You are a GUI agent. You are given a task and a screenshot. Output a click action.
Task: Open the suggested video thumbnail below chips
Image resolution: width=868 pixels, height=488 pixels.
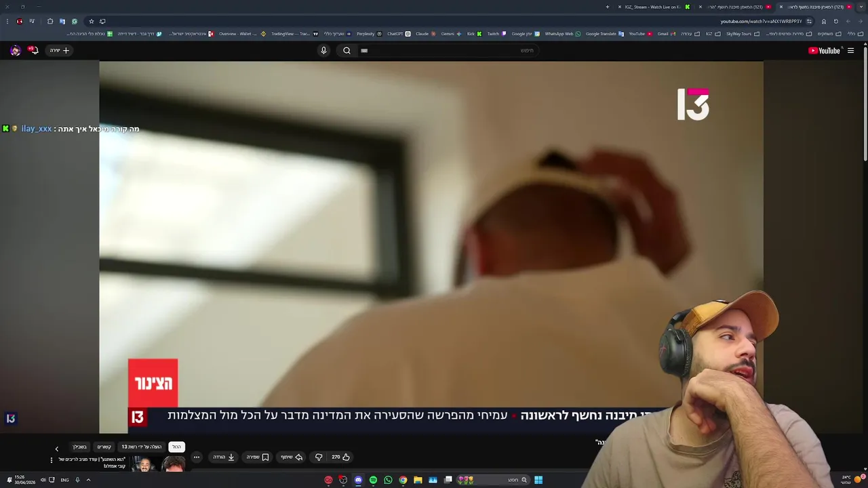(159, 464)
